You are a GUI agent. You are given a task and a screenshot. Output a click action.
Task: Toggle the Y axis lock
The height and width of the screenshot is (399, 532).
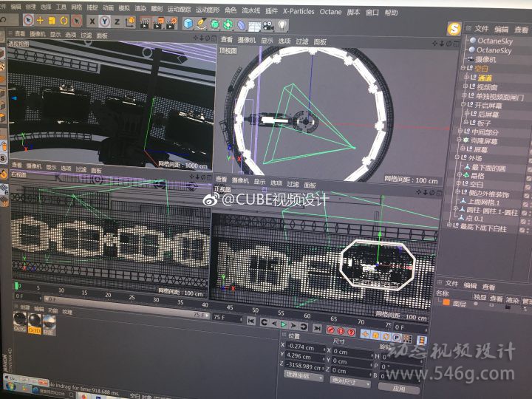pyautogui.click(x=105, y=21)
